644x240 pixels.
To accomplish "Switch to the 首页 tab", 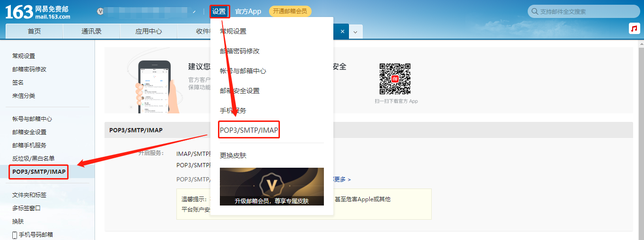I will 34,31.
